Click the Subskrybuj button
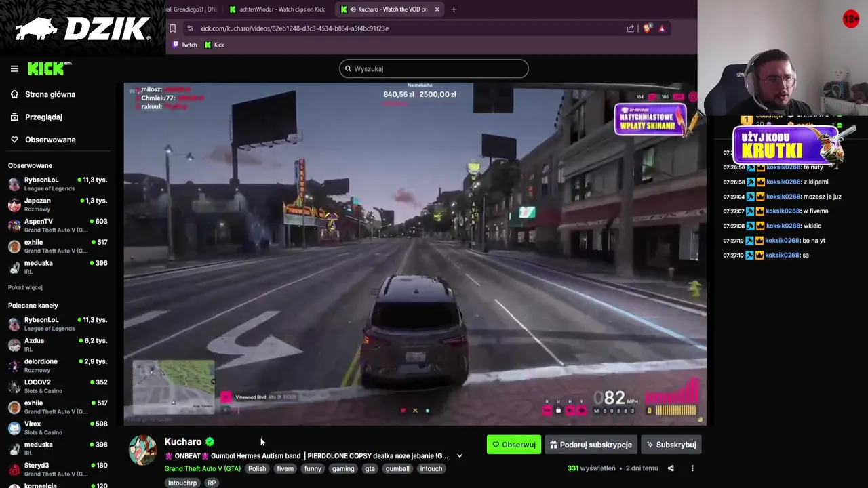 [671, 445]
